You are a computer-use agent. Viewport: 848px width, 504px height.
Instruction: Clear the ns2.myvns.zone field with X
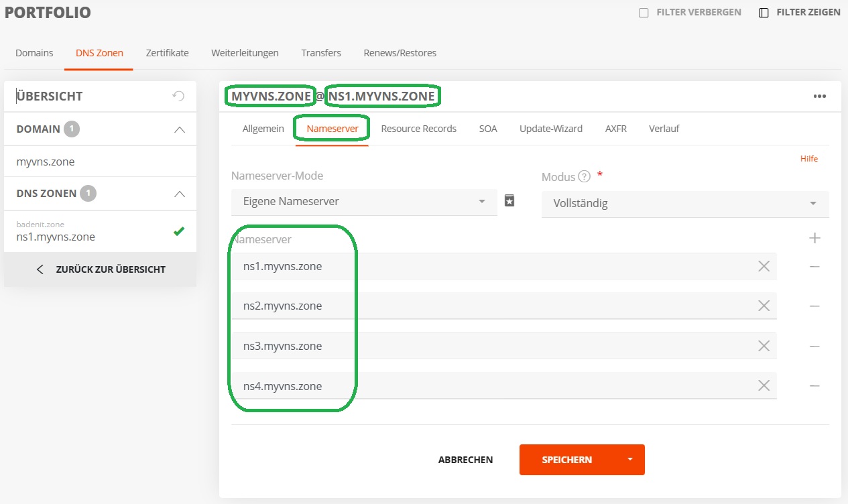pyautogui.click(x=764, y=306)
